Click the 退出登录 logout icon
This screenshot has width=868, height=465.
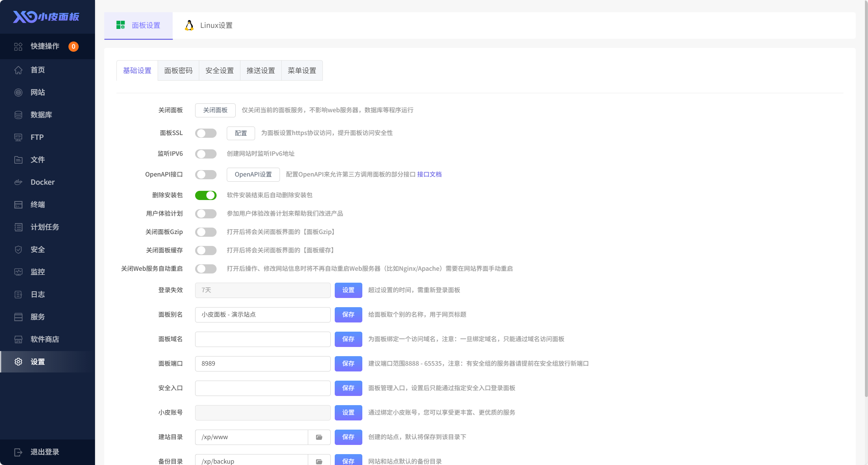pos(18,452)
